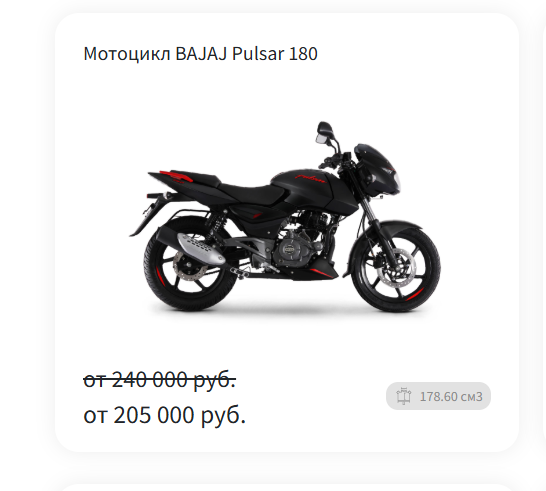Click the motorcycle's headlight fairing

378,170
